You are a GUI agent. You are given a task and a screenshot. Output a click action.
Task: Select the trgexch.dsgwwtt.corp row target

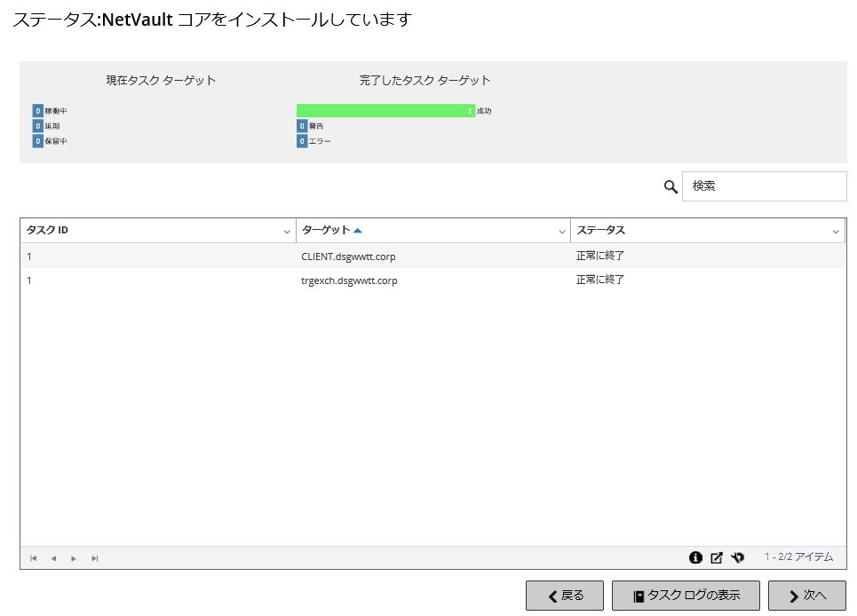349,280
